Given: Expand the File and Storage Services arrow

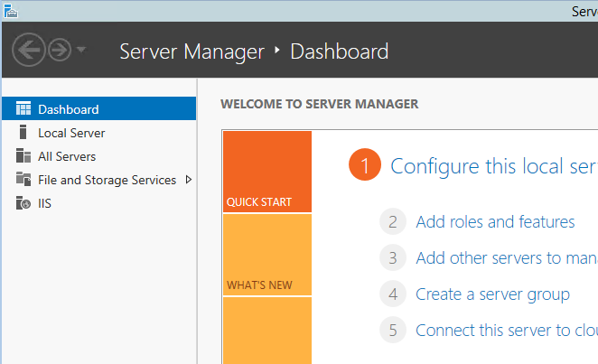Looking at the screenshot, I should (x=189, y=179).
